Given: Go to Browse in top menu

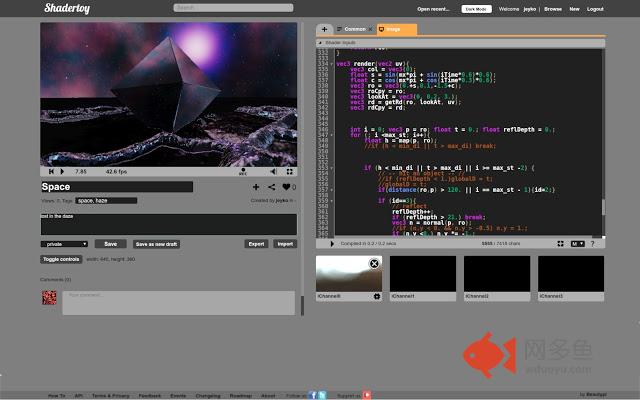Looking at the screenshot, I should coord(553,9).
